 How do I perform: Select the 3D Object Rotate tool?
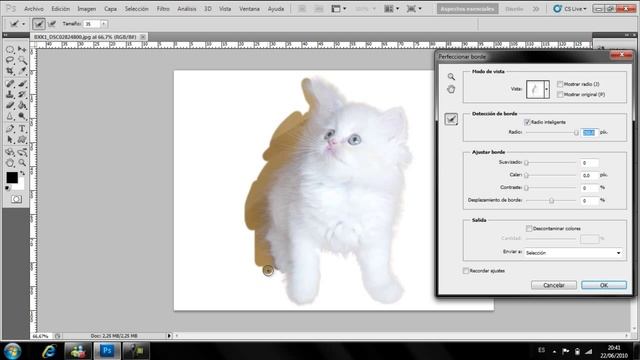point(10,153)
